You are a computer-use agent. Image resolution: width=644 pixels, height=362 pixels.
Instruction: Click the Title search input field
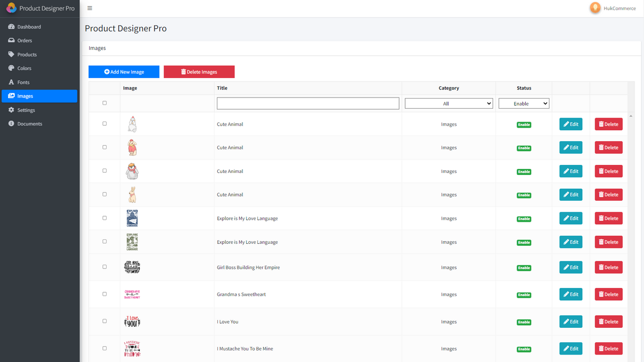click(307, 103)
